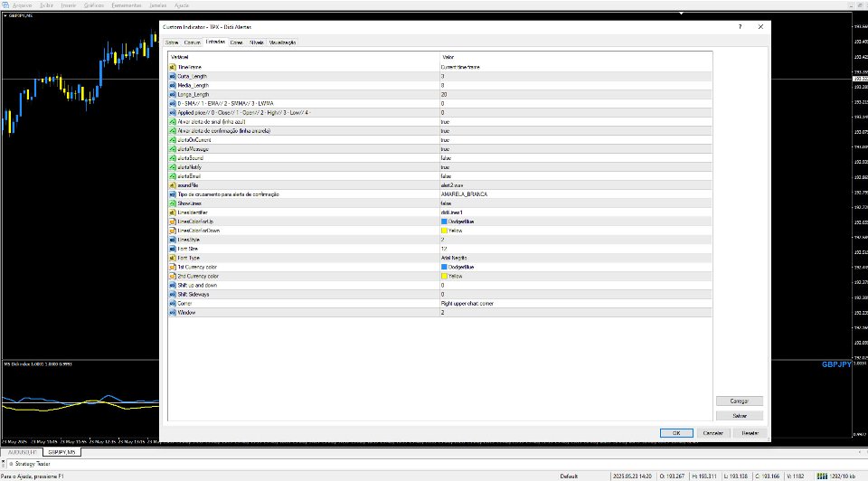Viewport: 868px width, 481px height.
Task: Click the boolean icon beside ShowLines
Action: pyautogui.click(x=173, y=203)
